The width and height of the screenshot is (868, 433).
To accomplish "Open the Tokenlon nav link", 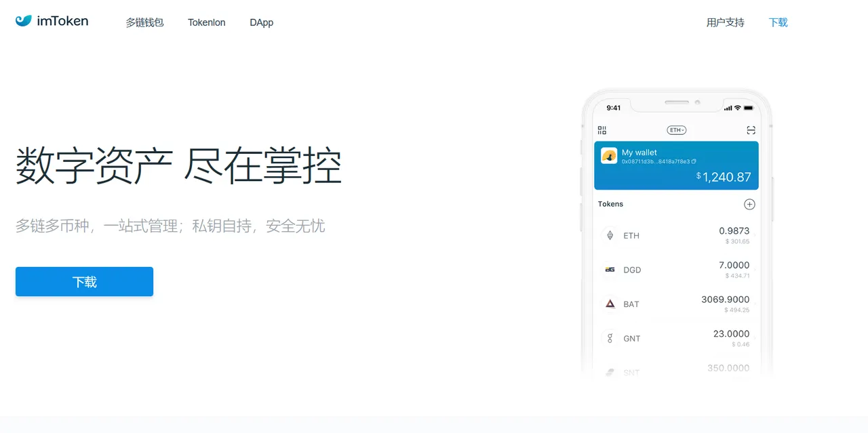I will pyautogui.click(x=207, y=22).
